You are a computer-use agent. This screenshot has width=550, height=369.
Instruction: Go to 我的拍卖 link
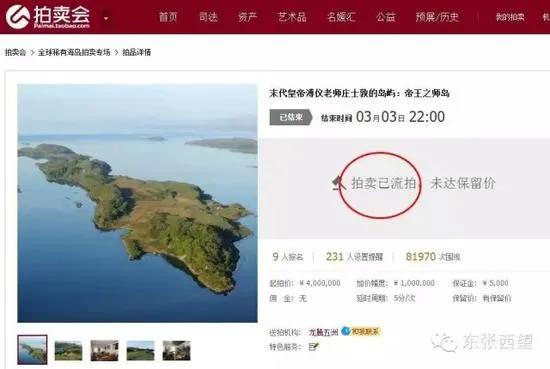click(510, 17)
